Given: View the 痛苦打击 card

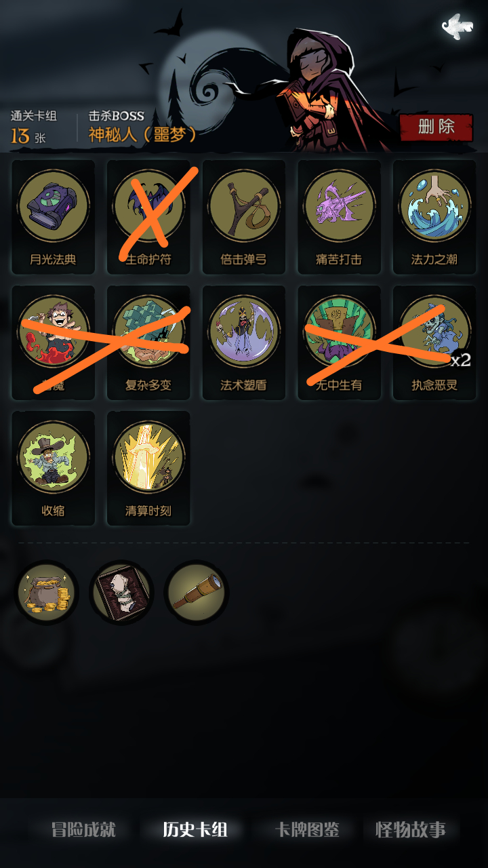Looking at the screenshot, I should (339, 217).
